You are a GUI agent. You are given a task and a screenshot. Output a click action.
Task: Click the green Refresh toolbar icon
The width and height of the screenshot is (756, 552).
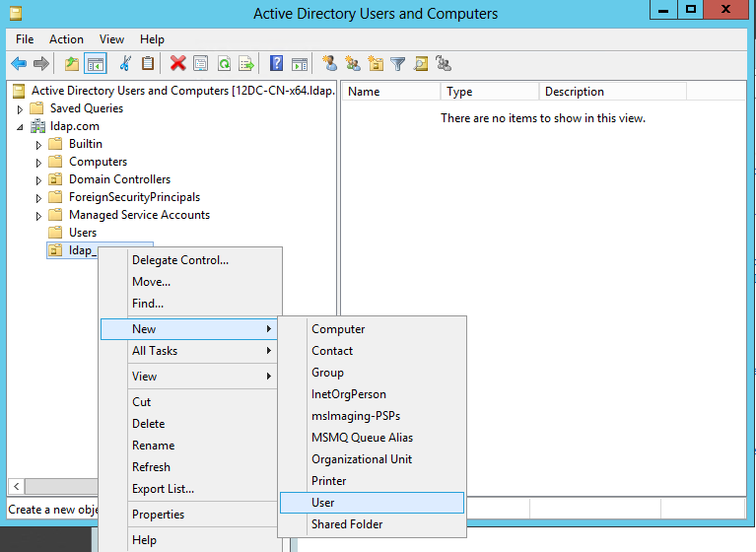224,64
